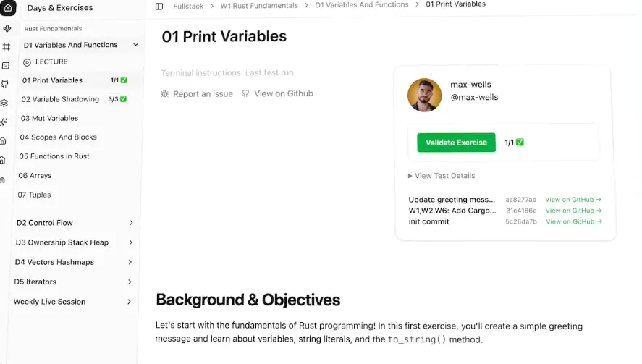Click the stacked layers icon in left rail
Image resolution: width=642 pixels, height=364 pixels.
pos(4,103)
